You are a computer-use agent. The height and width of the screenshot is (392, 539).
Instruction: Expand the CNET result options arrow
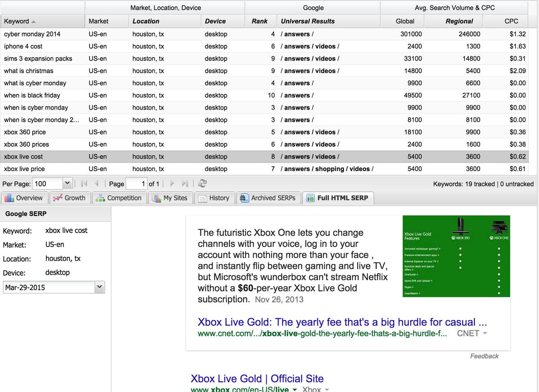point(485,334)
